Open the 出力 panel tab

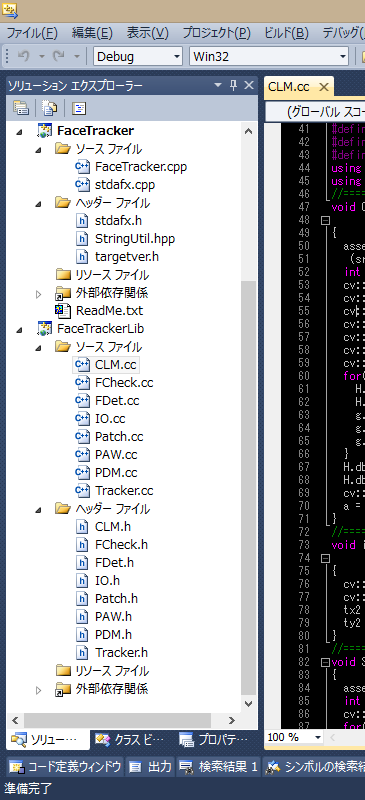[151, 766]
